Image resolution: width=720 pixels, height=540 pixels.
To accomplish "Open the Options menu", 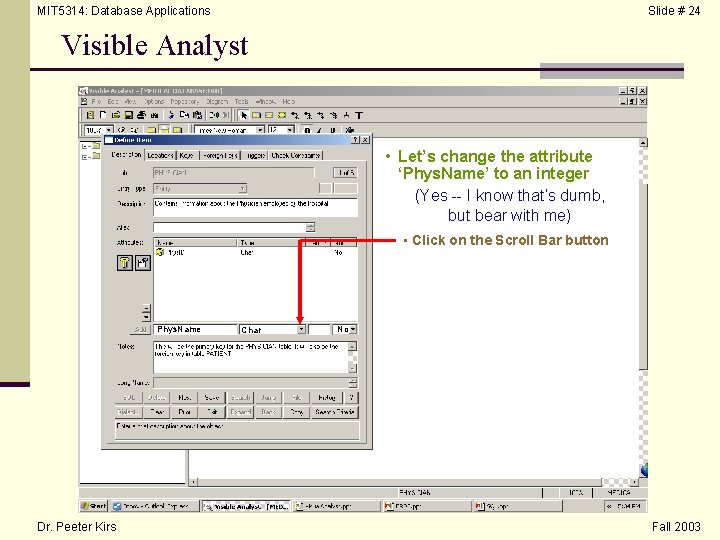I will pyautogui.click(x=154, y=101).
